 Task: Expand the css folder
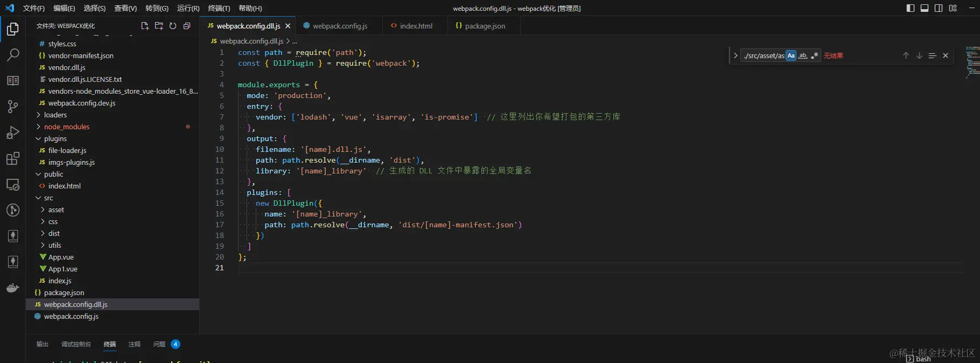[113, 221]
